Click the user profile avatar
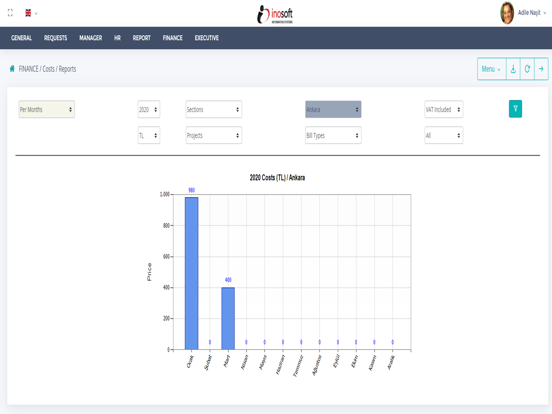 [507, 13]
